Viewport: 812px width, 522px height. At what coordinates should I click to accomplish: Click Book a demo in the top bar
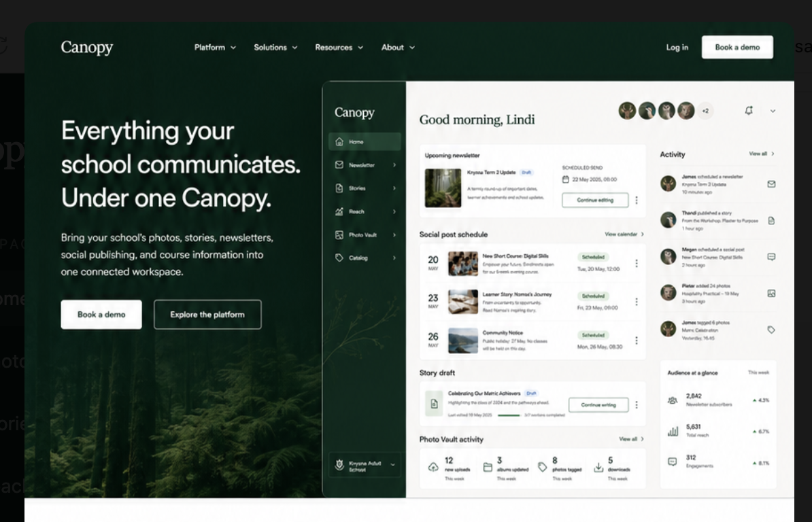tap(737, 47)
